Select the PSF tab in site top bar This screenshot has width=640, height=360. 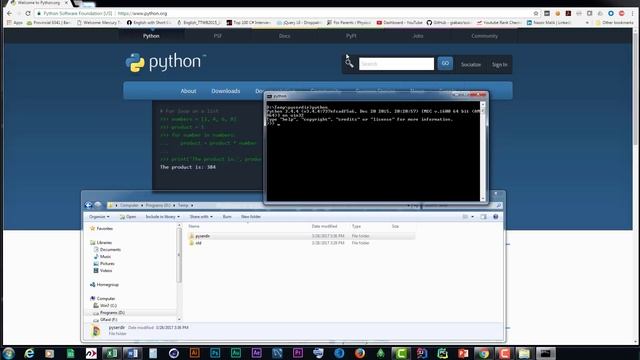tap(218, 36)
